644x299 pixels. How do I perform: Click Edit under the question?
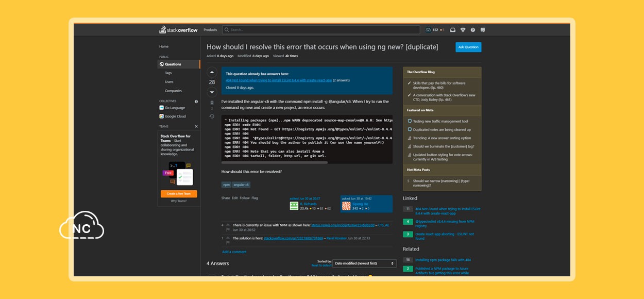click(x=235, y=198)
